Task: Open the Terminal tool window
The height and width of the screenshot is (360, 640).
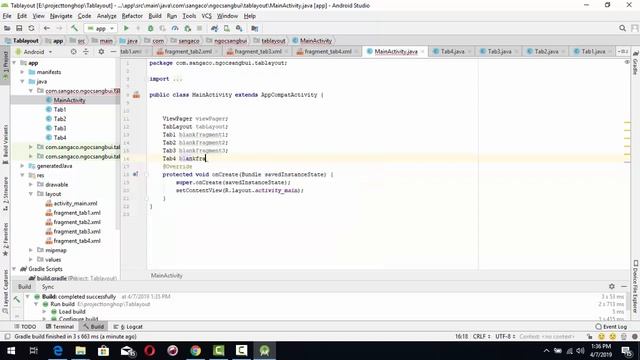Action: [60, 327]
